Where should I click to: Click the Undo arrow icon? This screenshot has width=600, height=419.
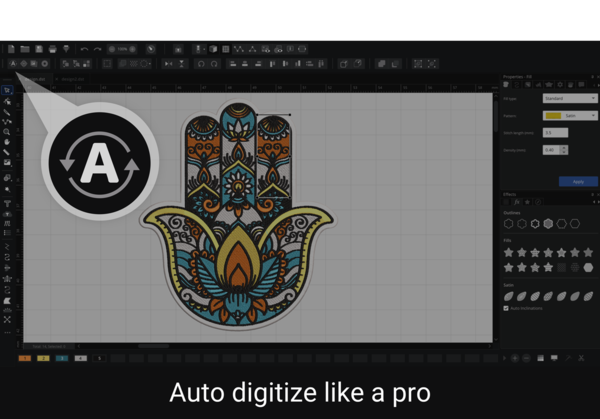click(84, 48)
